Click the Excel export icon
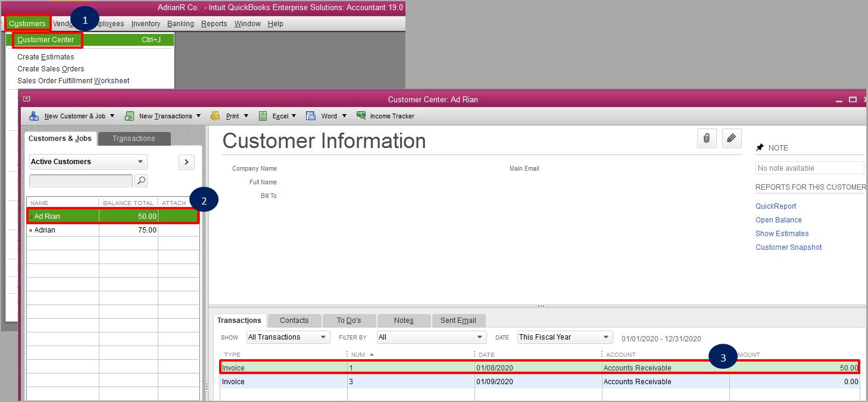This screenshot has width=868, height=402. [262, 116]
